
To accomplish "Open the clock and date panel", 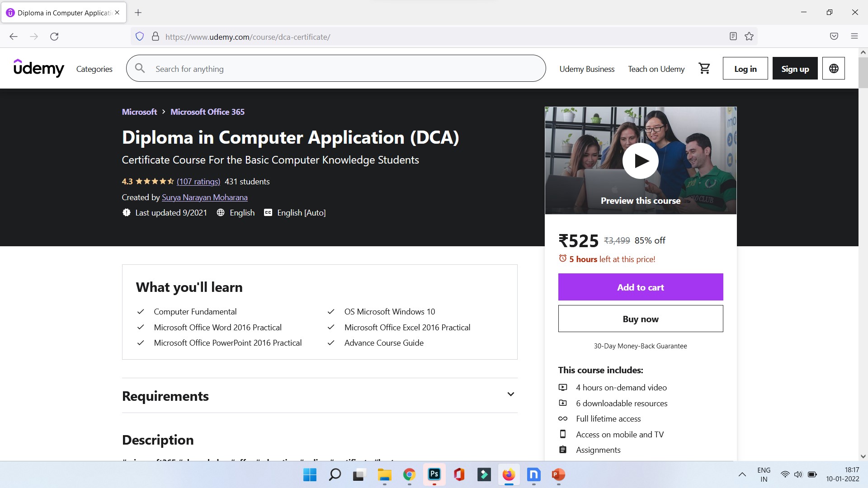I will click(842, 474).
